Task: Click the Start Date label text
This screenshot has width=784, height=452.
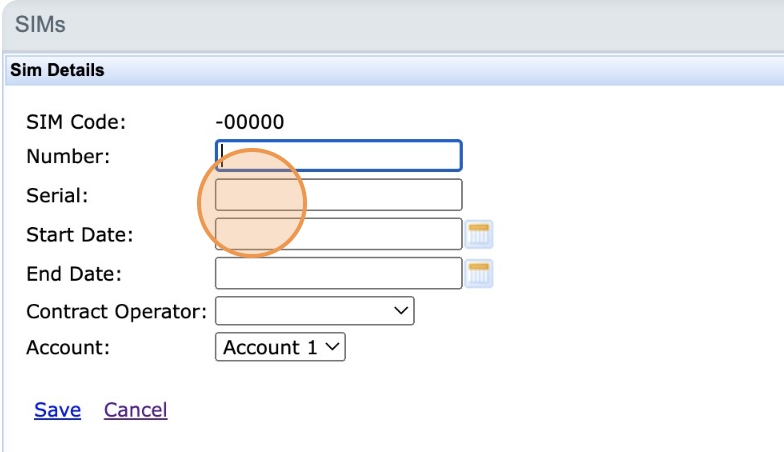Action: [x=80, y=235]
